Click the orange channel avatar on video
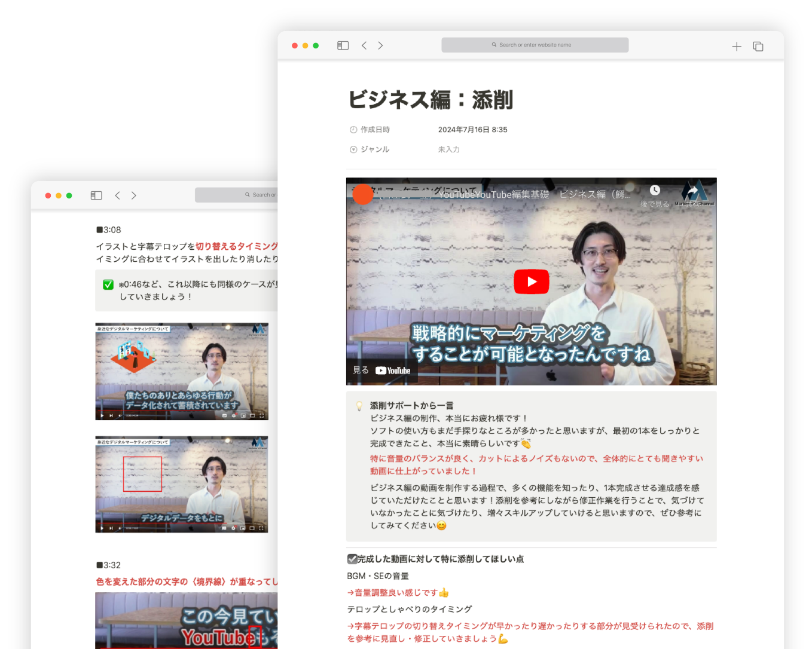 363,194
